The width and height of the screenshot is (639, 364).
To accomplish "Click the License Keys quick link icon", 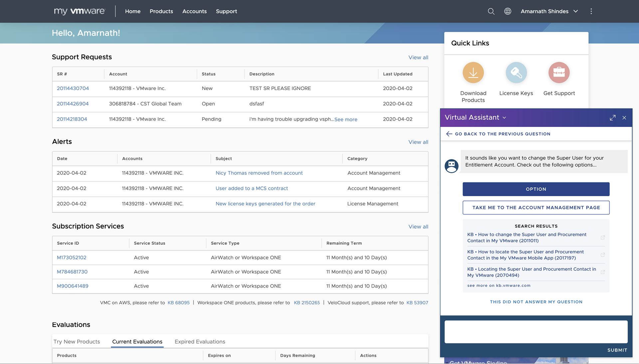I will pos(516,72).
